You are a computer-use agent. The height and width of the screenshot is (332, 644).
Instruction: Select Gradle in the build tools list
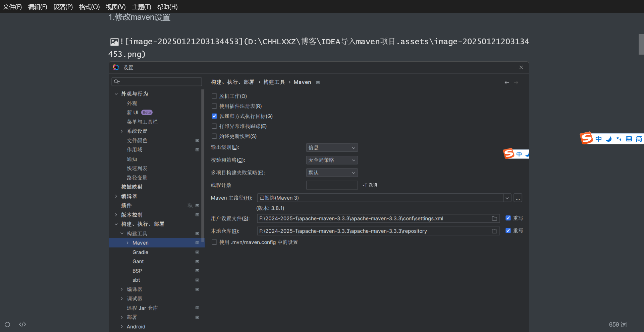tap(140, 252)
